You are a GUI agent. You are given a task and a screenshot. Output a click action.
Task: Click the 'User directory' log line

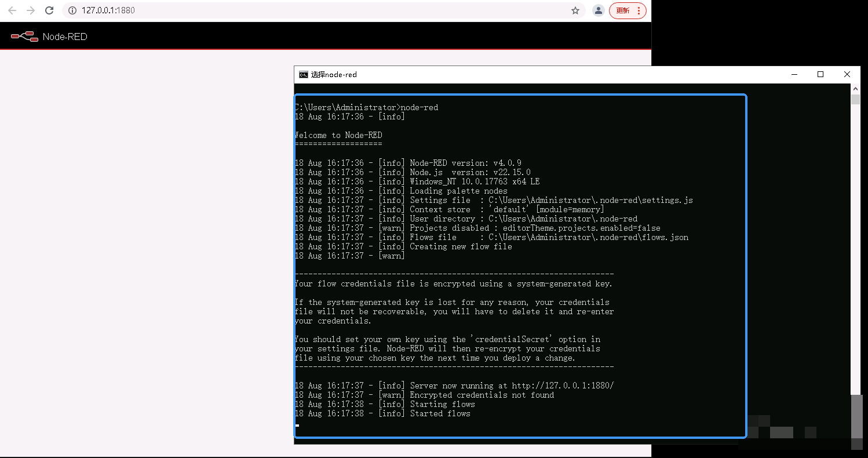[466, 219]
